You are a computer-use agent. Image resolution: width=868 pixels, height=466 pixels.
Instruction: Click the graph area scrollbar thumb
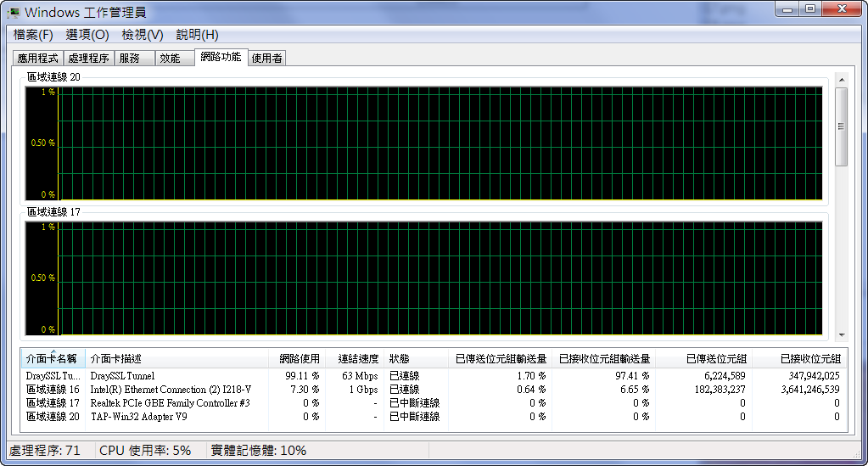point(842,126)
